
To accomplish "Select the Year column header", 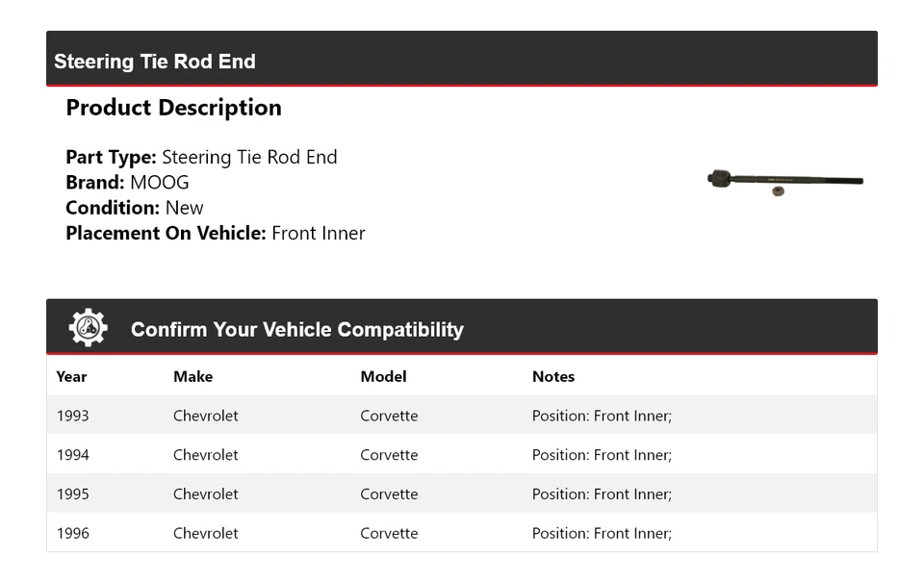I will pos(71,376).
